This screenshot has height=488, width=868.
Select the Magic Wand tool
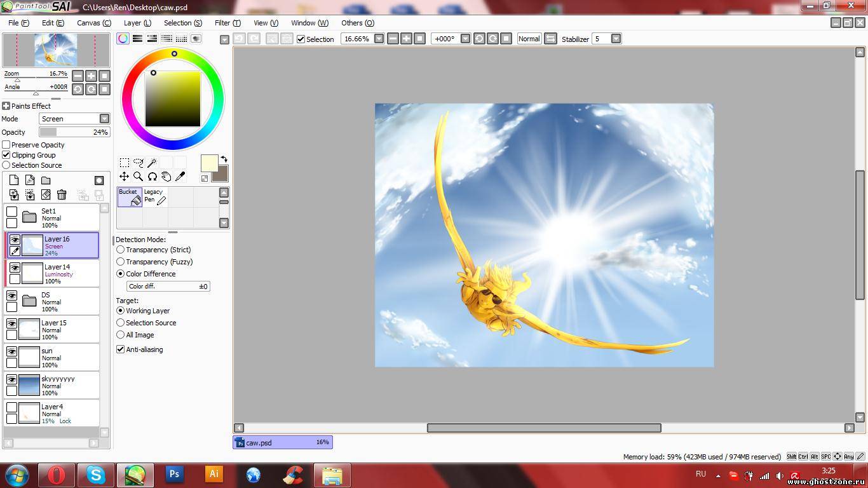153,163
